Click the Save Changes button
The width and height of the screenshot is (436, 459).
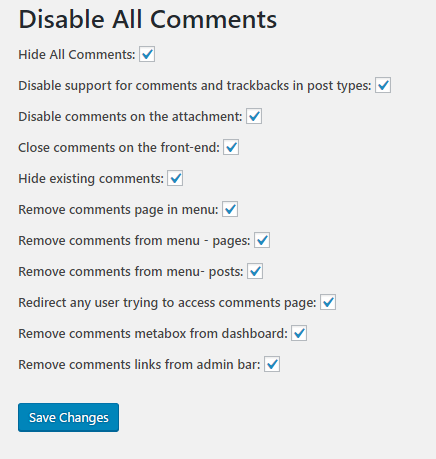pos(68,417)
